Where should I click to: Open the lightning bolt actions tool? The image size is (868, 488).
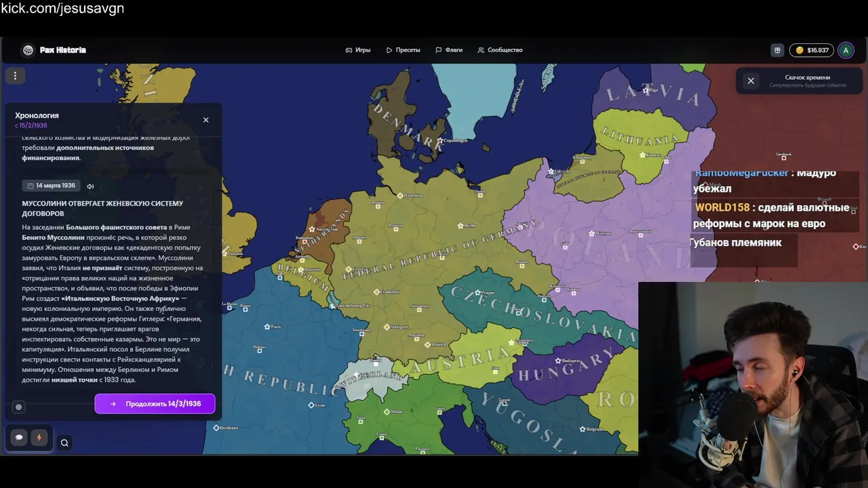(39, 438)
